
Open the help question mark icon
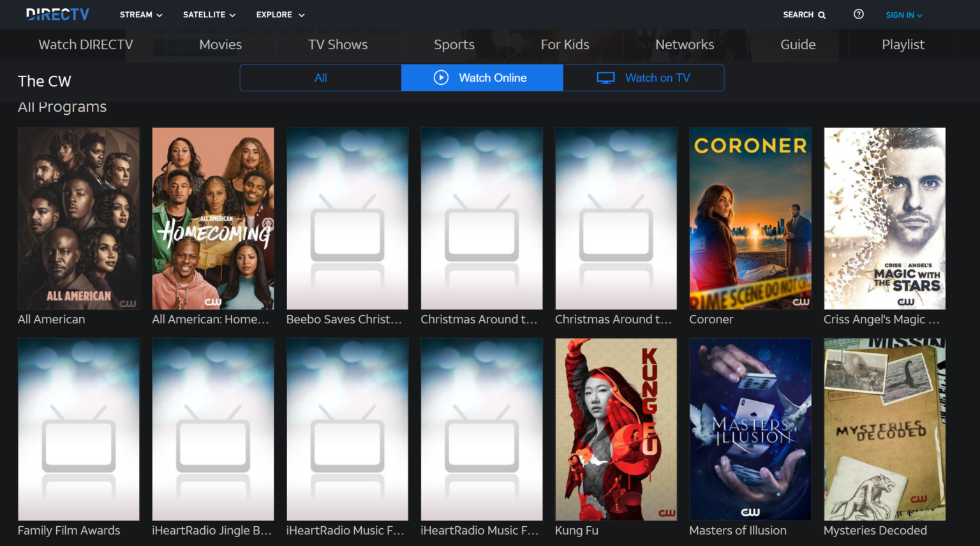[x=859, y=14]
